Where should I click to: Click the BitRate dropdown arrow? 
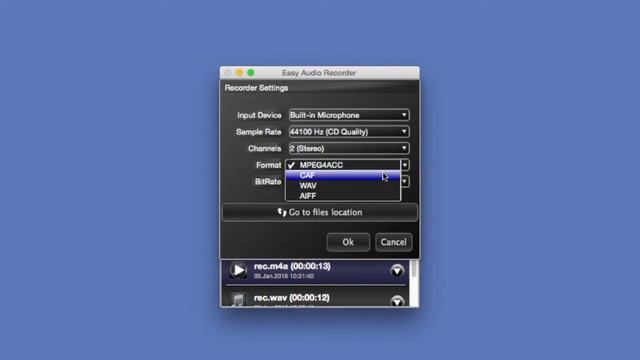point(405,181)
